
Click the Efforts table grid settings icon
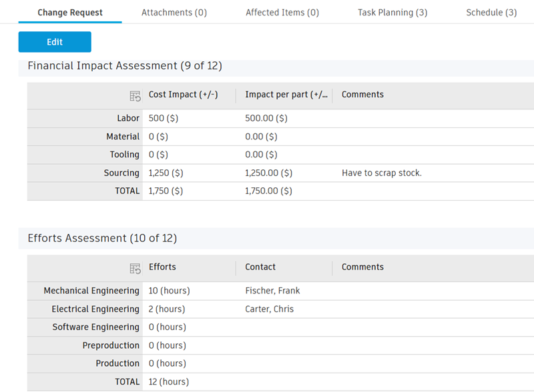click(135, 268)
